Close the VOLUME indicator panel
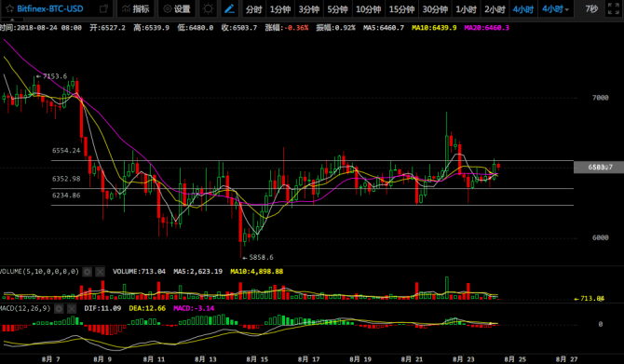Screen dimensions: 624x364 [x=100, y=272]
